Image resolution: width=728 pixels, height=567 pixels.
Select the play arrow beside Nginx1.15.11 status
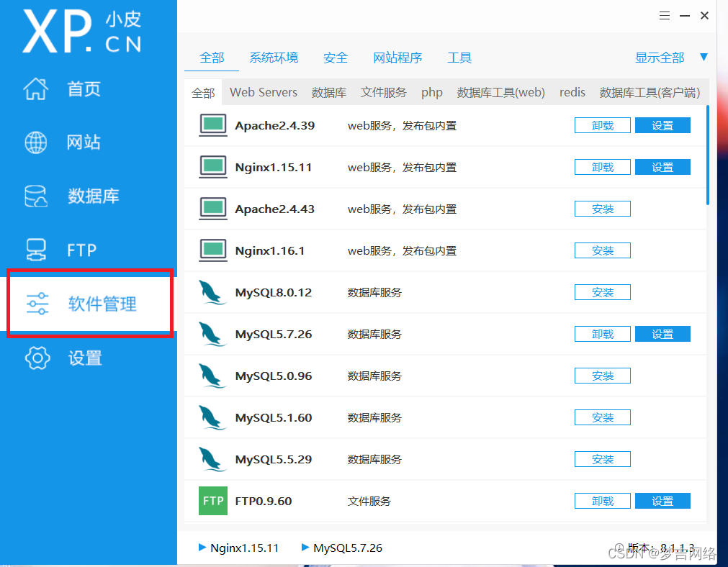click(x=202, y=547)
